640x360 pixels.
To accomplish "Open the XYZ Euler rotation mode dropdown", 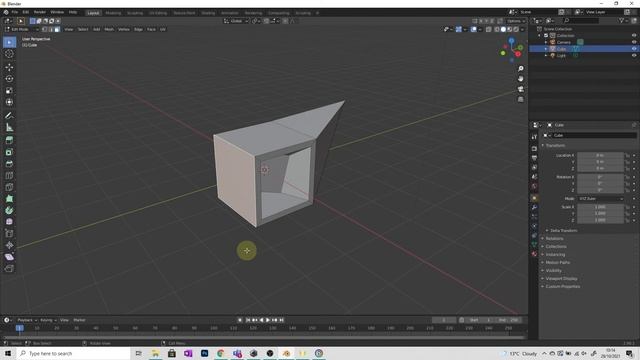I will 601,198.
